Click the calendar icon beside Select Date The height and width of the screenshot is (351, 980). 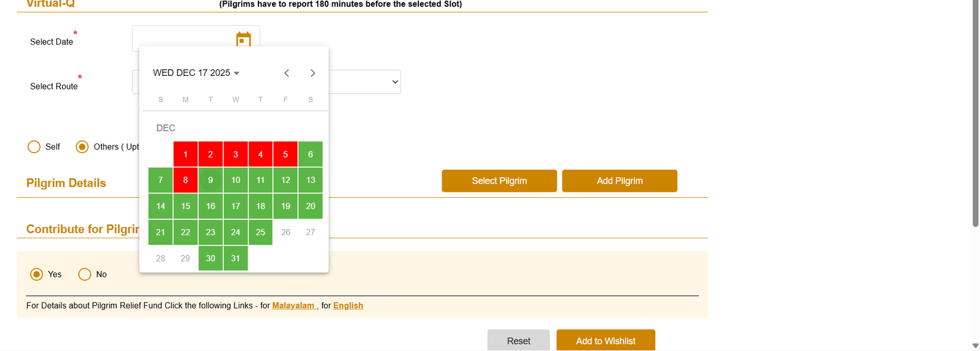(244, 40)
